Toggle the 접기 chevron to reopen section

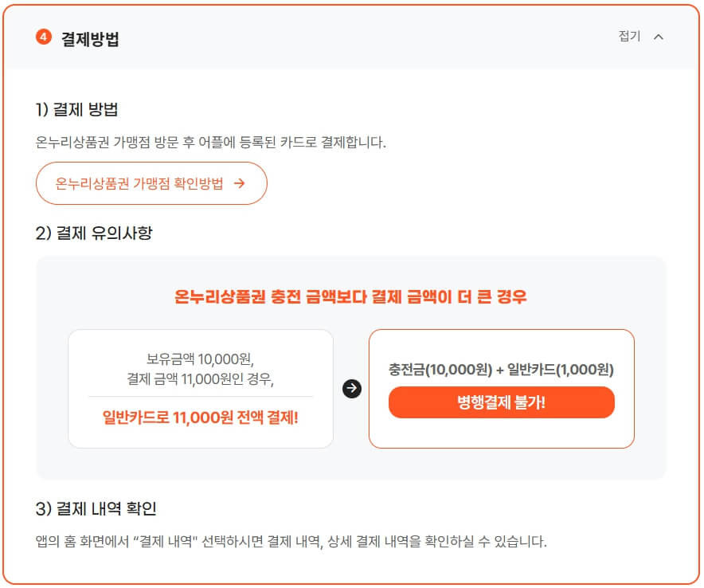(x=660, y=36)
